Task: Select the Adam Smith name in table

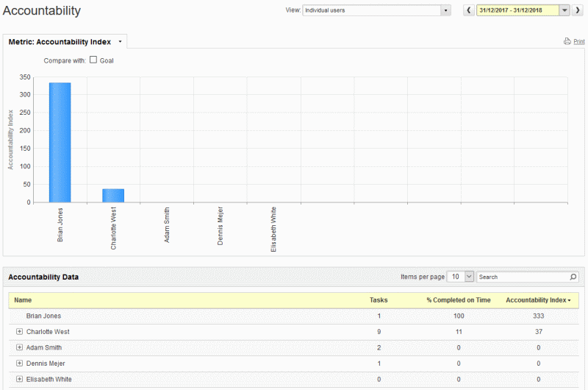Action: [x=44, y=347]
